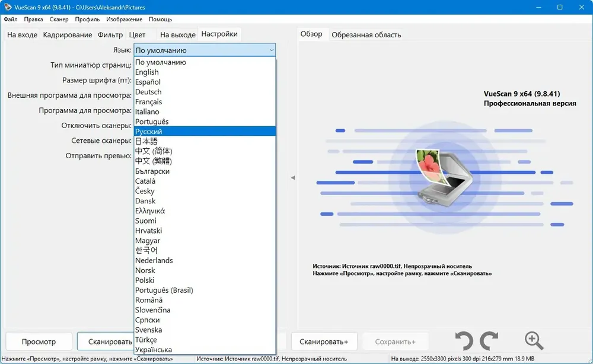Open the Файл menu
Viewport: 593px width, 364px height.
pos(11,20)
